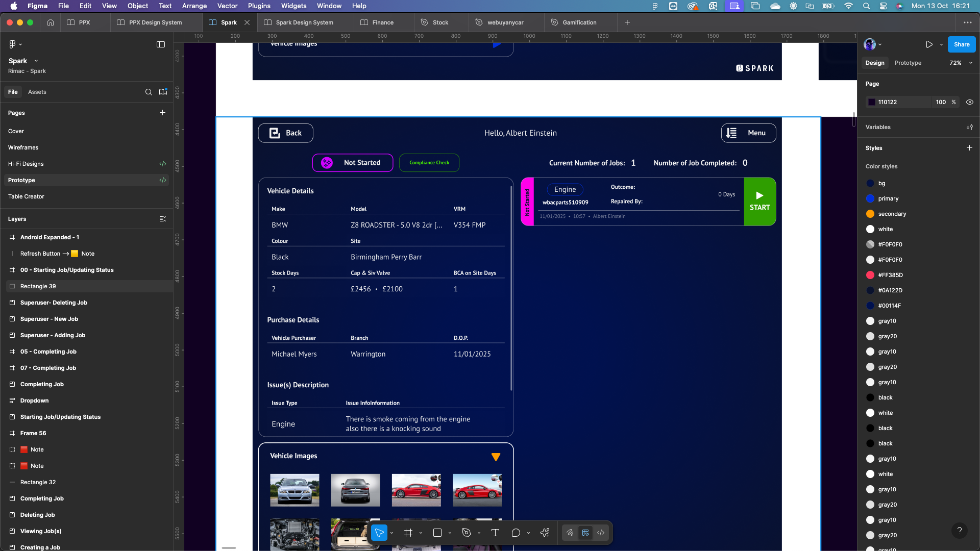Select the Frame tool
The image size is (980, 551).
tap(408, 533)
